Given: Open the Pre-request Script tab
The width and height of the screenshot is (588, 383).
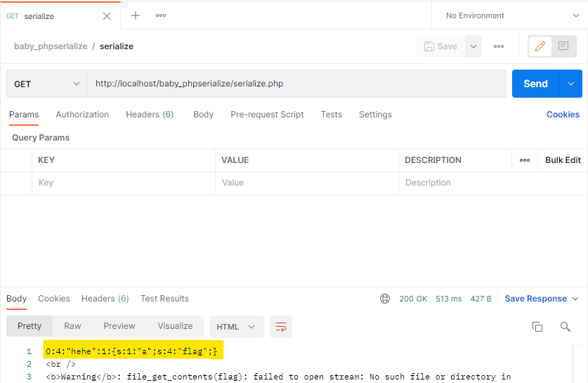Looking at the screenshot, I should point(267,115).
